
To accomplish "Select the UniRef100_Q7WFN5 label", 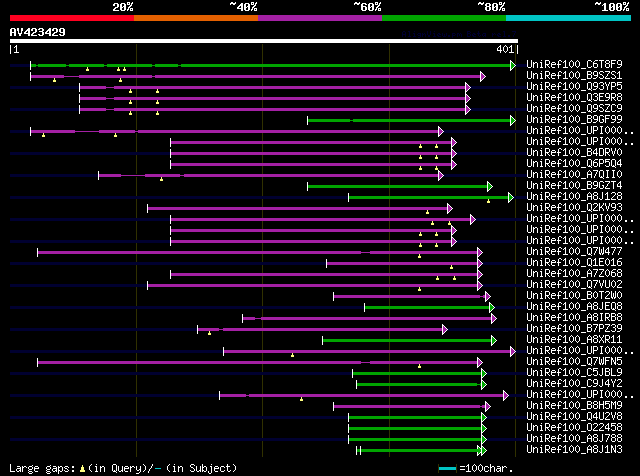I will tap(574, 362).
